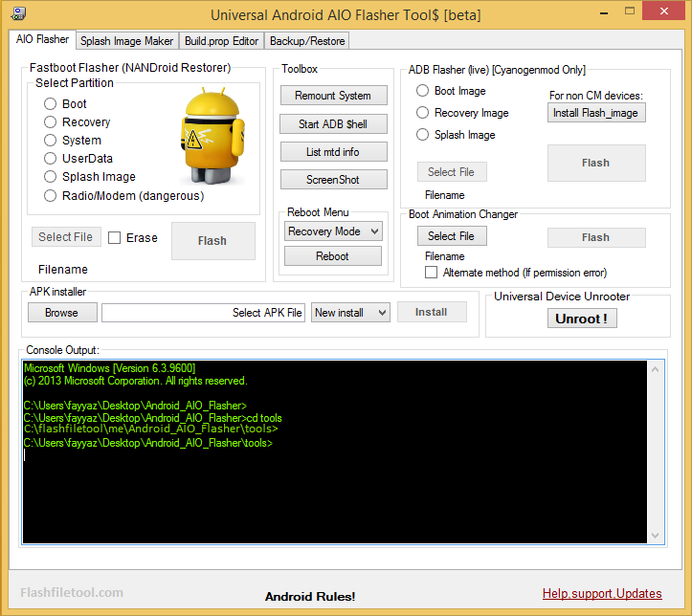Click Install Flash_image button

[596, 113]
